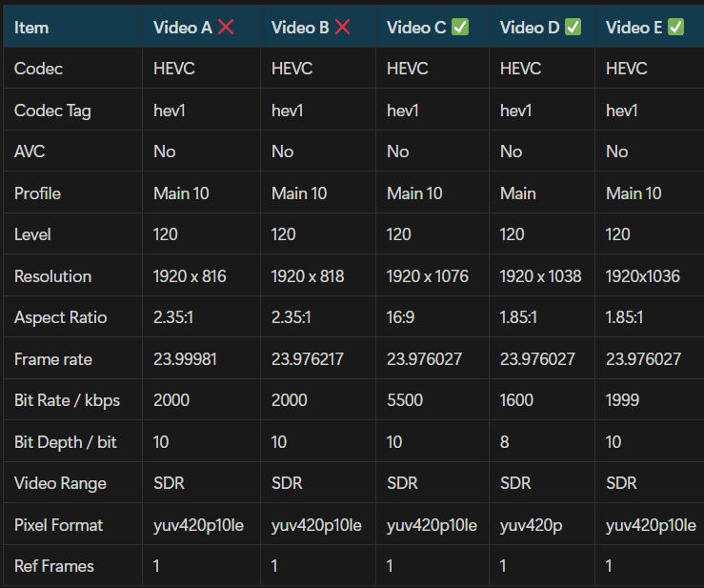
Task: Select the 5500 bit rate value
Action: [x=405, y=400]
